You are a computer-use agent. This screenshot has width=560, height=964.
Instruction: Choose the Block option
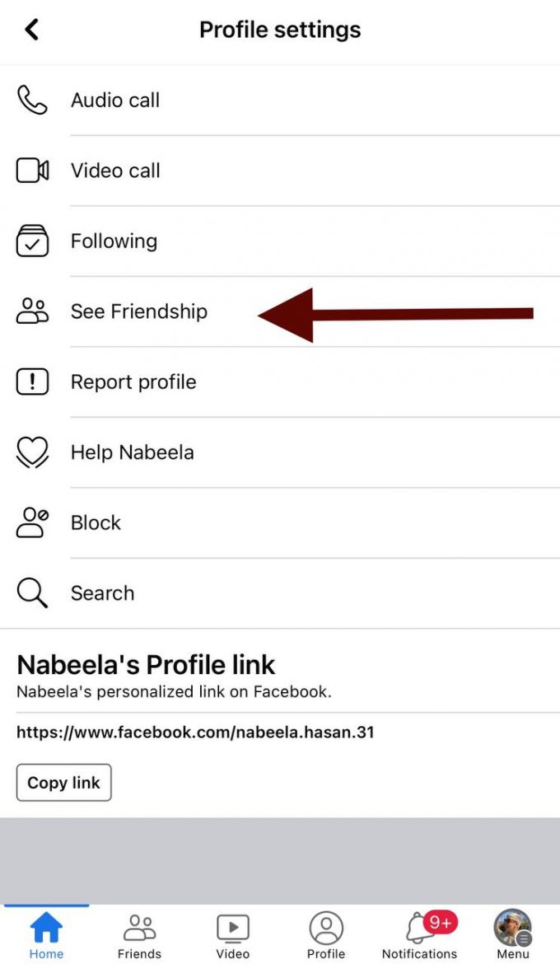tap(96, 522)
